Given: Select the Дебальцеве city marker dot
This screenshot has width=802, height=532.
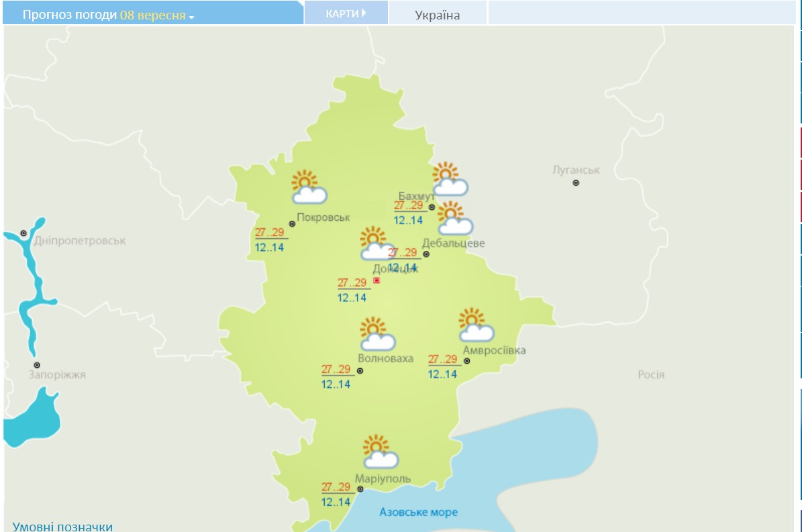Looking at the screenshot, I should click(426, 254).
